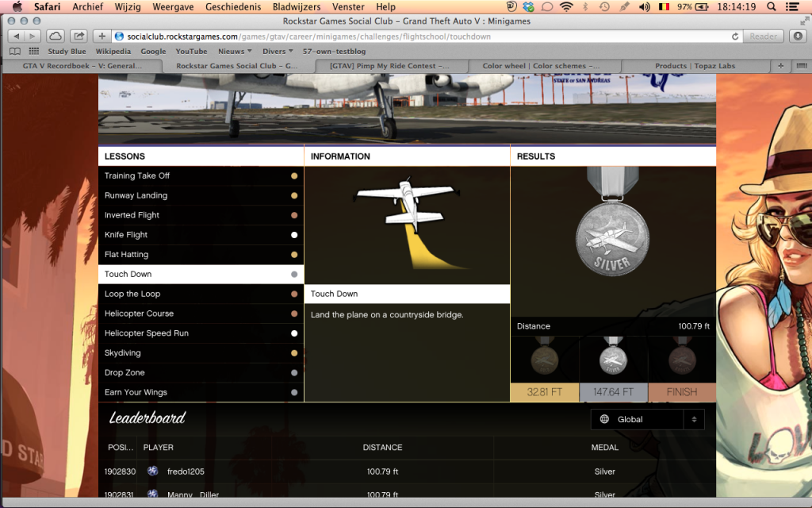Viewport: 812px width, 508px height.
Task: Open the Wikipedia bookmark
Action: 113,52
